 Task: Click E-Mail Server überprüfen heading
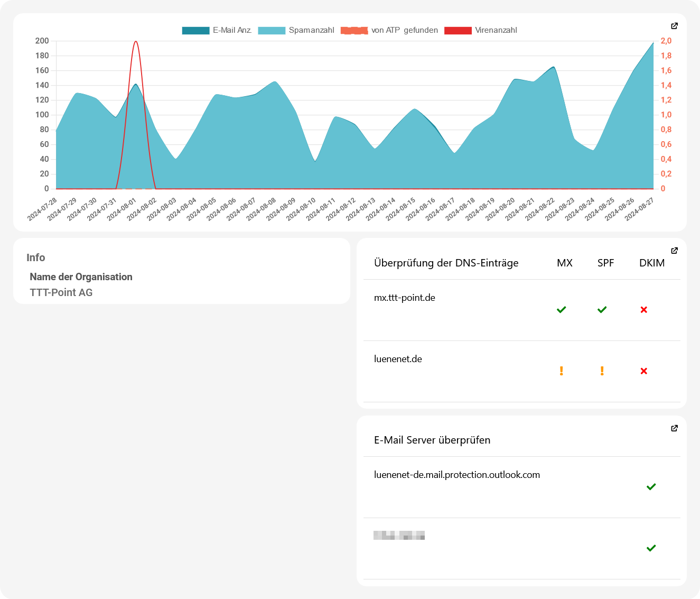click(x=432, y=440)
